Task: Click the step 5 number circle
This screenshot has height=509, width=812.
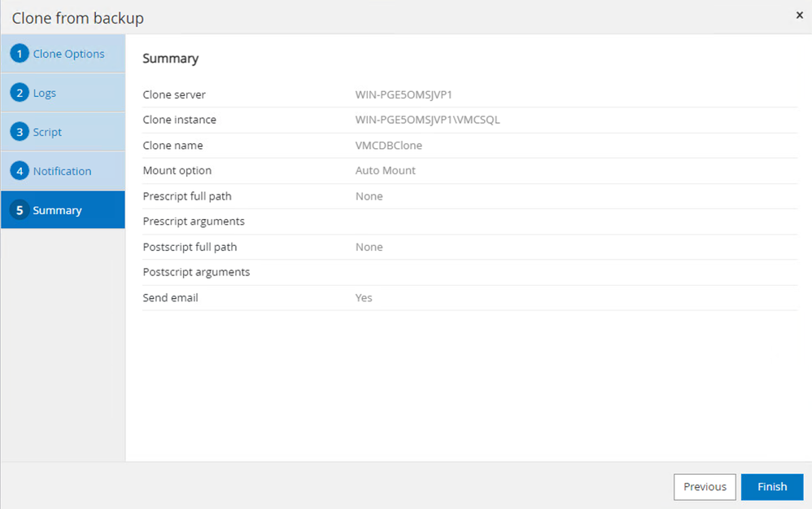Action: (20, 210)
